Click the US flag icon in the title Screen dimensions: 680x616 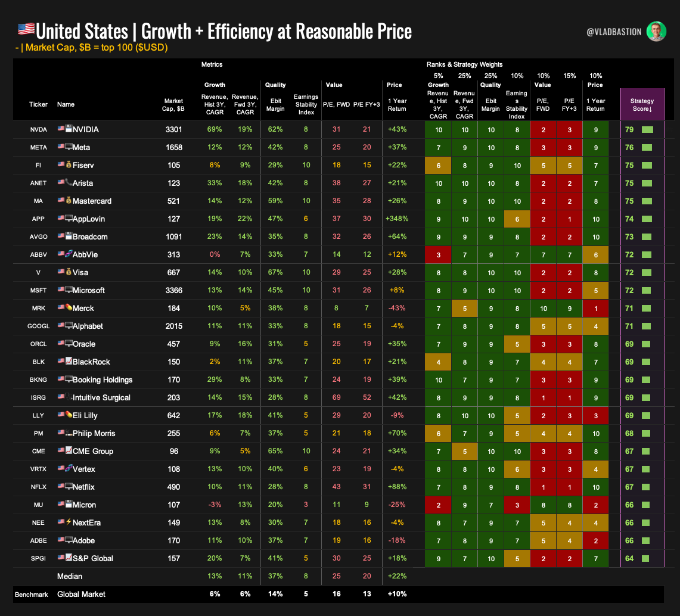[26, 29]
